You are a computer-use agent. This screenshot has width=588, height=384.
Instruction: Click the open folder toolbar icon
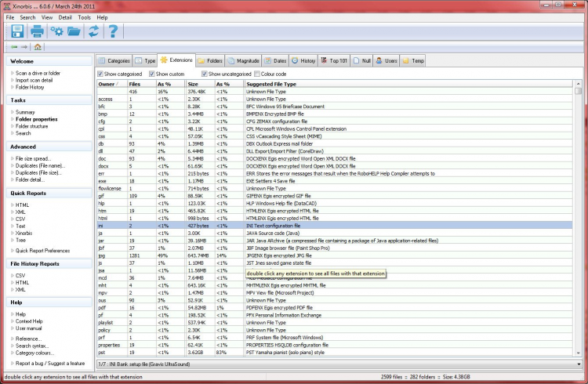(74, 31)
